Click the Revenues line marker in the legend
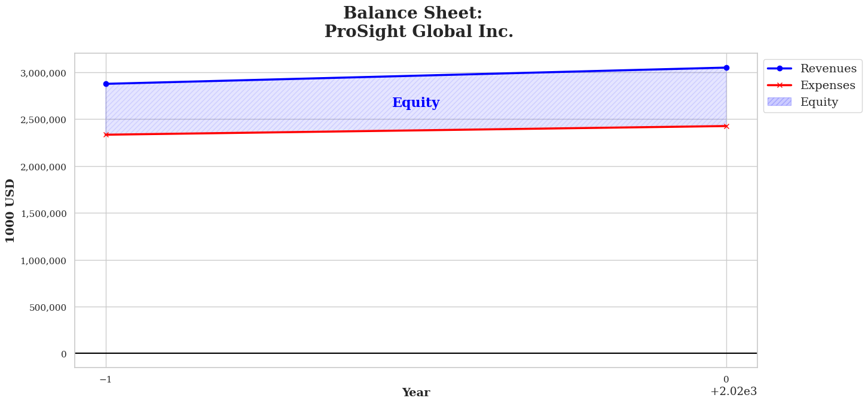 point(780,69)
